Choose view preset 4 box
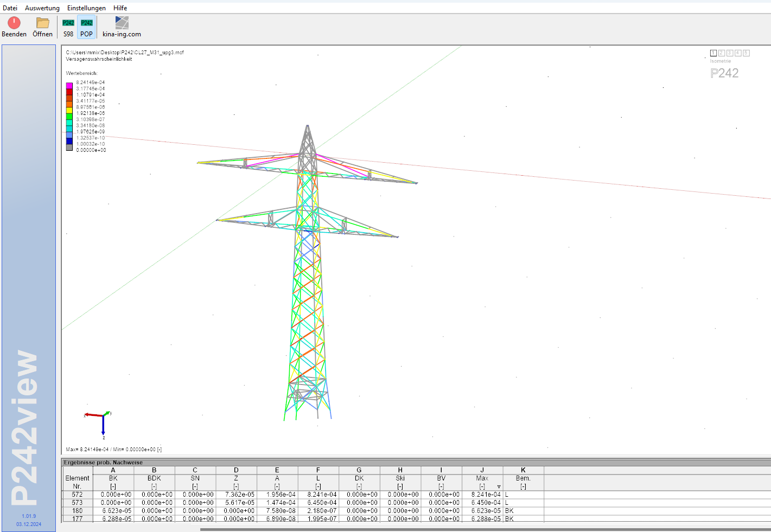 [x=738, y=53]
